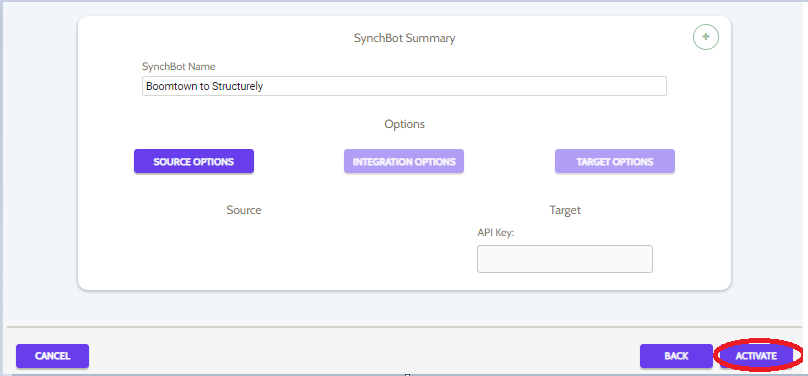Click into the empty API Key field
This screenshot has height=376, width=808.
pyautogui.click(x=565, y=259)
